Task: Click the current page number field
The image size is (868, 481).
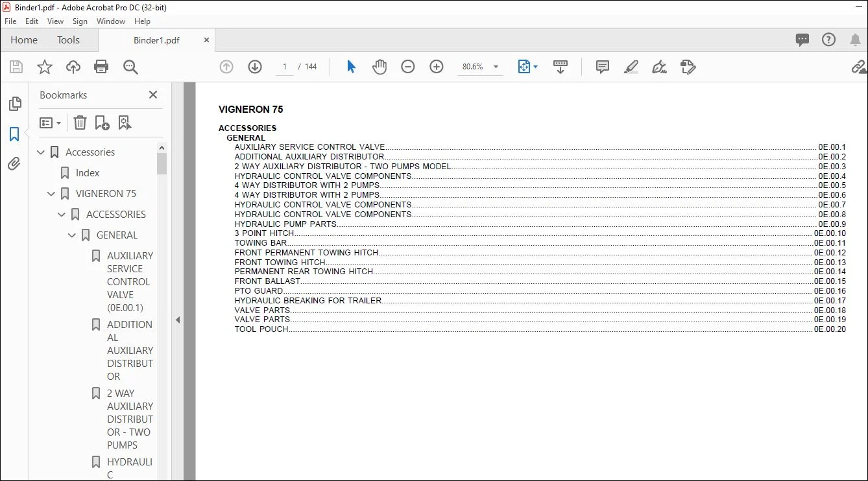Action: coord(284,67)
